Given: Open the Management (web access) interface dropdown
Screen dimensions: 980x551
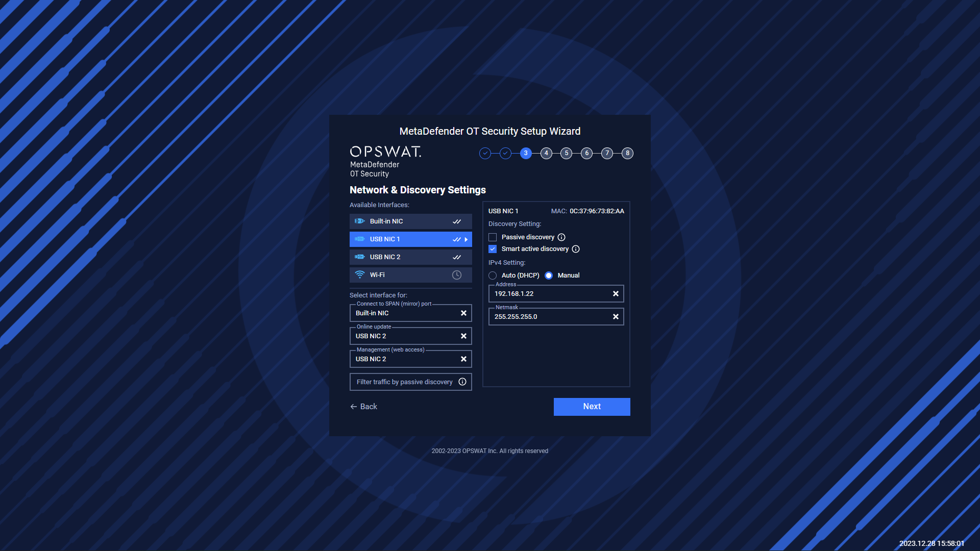Looking at the screenshot, I should pyautogui.click(x=410, y=359).
